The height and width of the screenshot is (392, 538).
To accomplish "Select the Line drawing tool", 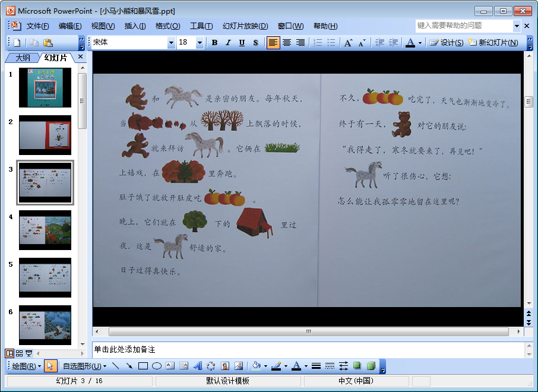I will click(116, 366).
